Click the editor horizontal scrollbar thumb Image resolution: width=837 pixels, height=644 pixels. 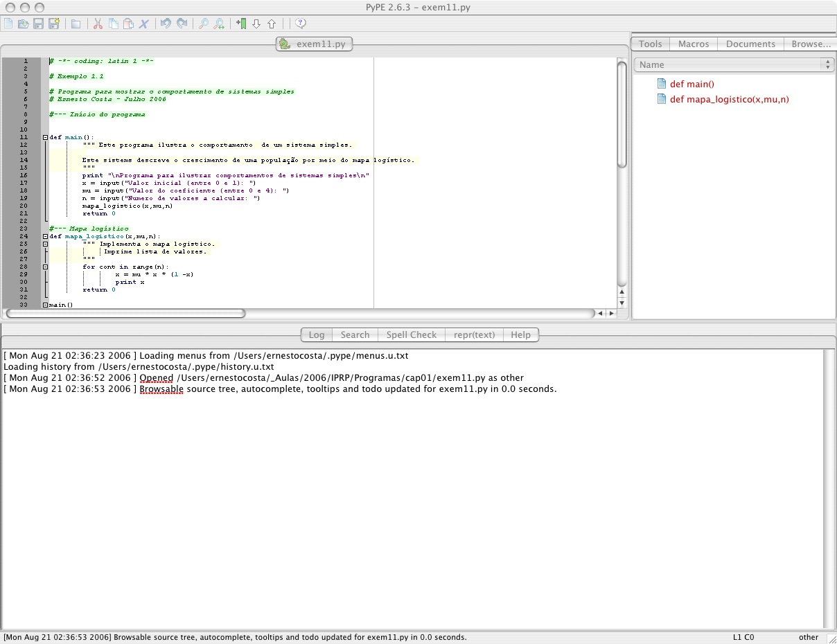click(125, 314)
